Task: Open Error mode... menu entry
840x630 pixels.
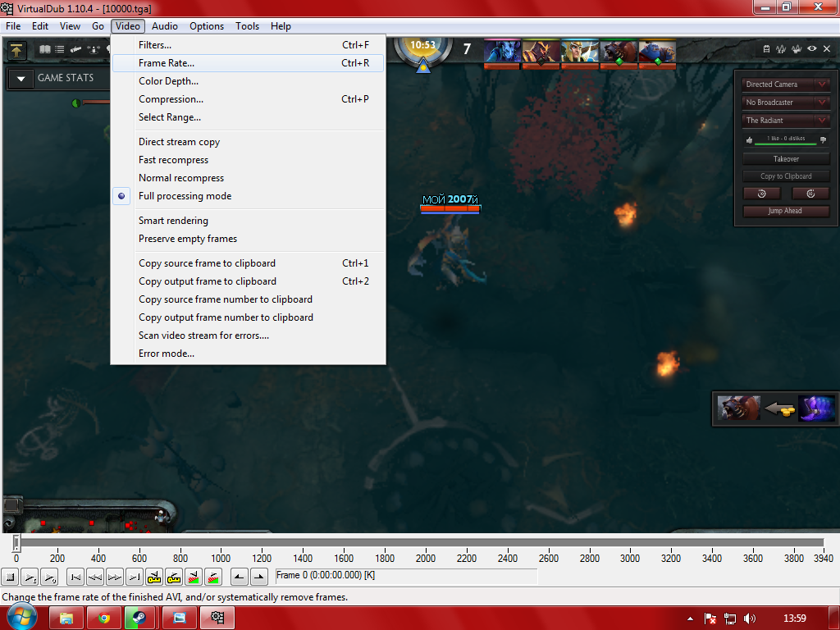Action: point(249,354)
